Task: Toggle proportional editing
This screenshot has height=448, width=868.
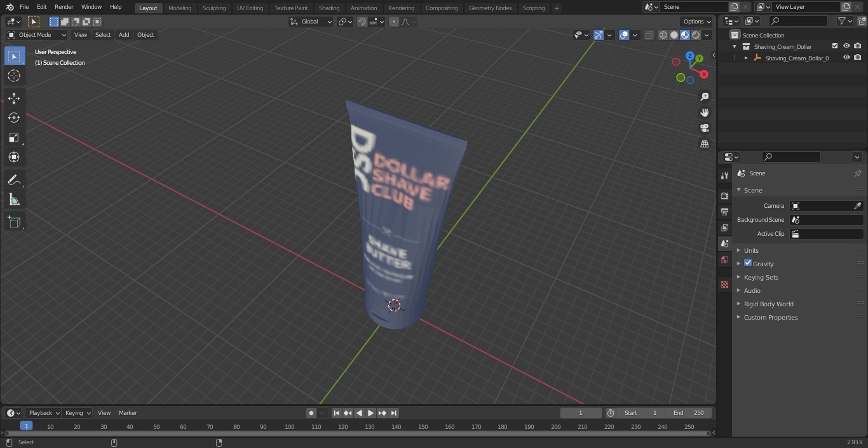Action: 394,22
